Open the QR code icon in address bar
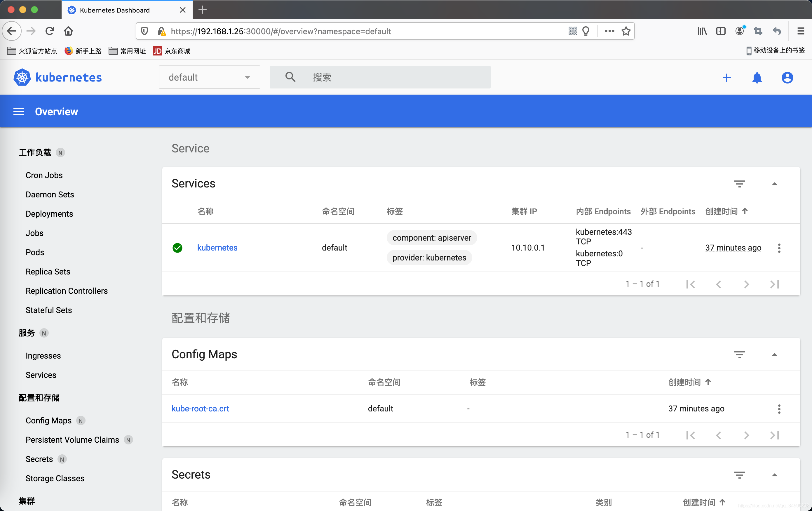Viewport: 812px width, 511px height. [573, 31]
